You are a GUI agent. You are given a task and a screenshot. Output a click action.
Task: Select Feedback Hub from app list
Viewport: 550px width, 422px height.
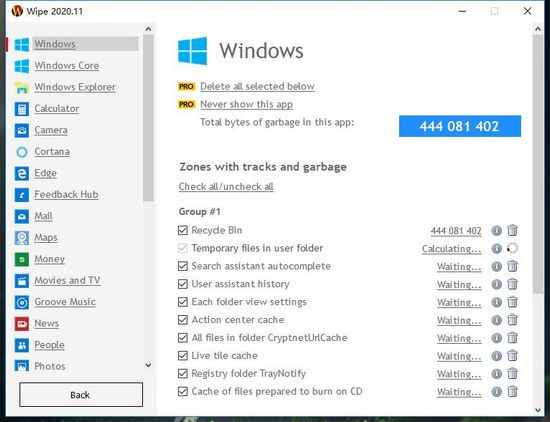[66, 194]
